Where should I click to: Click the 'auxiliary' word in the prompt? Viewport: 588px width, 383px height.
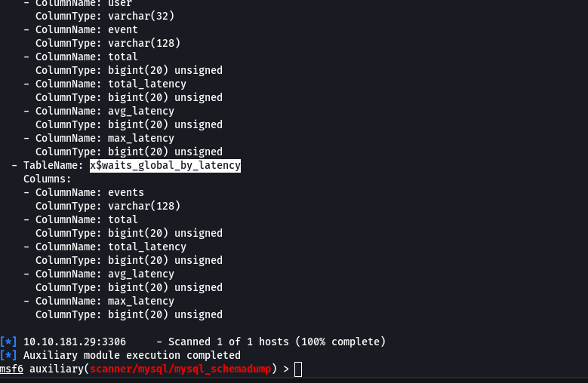pos(57,369)
